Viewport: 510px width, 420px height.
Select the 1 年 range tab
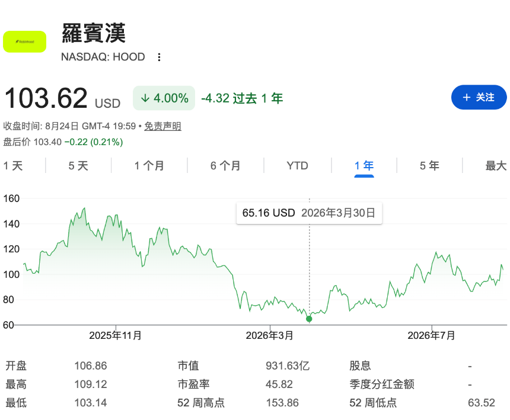pos(364,166)
